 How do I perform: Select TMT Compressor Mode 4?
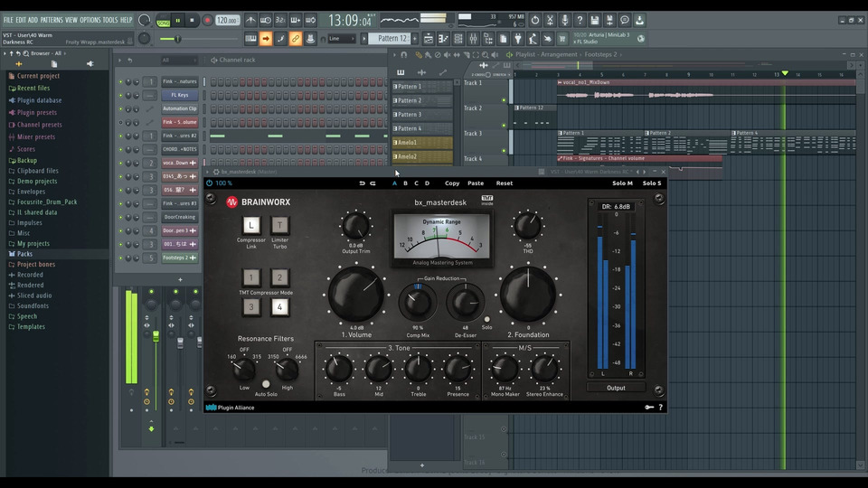(x=279, y=307)
